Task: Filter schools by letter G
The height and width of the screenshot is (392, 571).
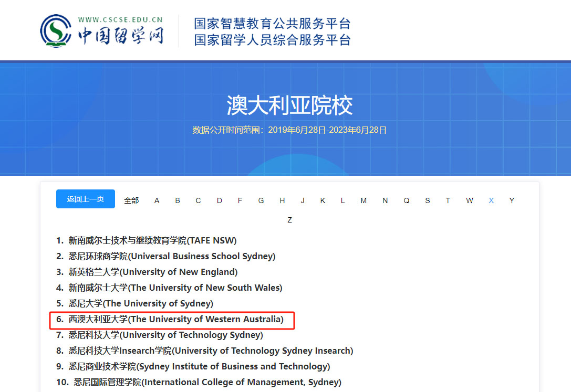Action: [x=261, y=200]
